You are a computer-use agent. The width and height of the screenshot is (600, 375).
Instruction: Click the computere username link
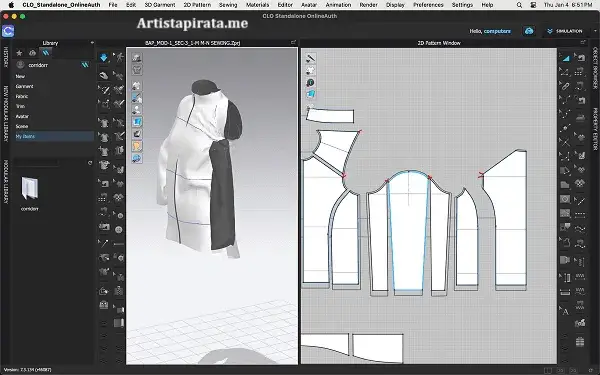(x=497, y=31)
